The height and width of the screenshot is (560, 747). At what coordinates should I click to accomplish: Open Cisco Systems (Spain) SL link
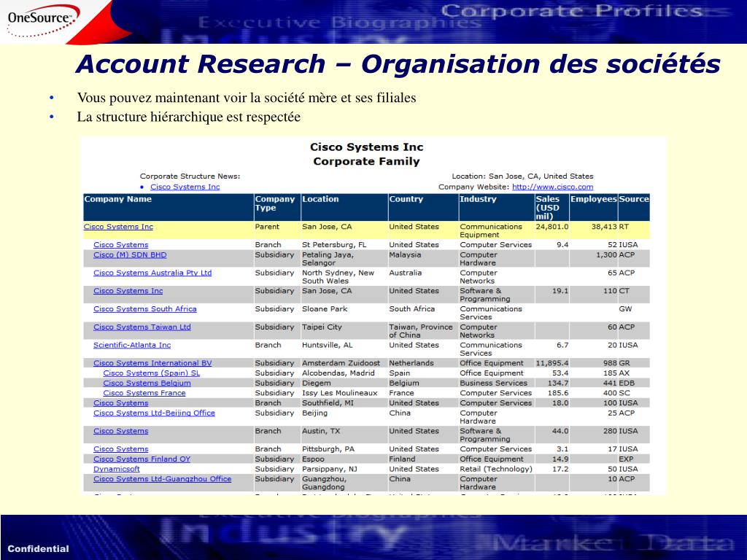[x=152, y=373]
